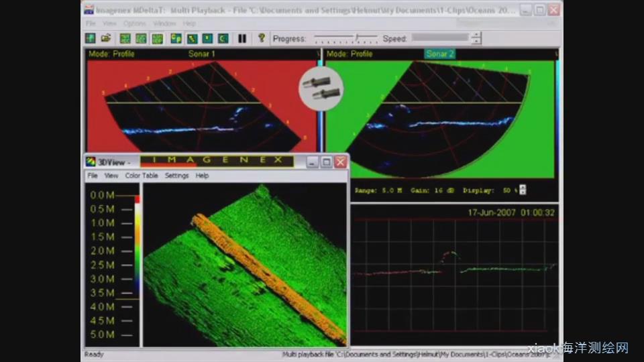
Task: Open a file with the folder icon
Action: click(x=106, y=39)
